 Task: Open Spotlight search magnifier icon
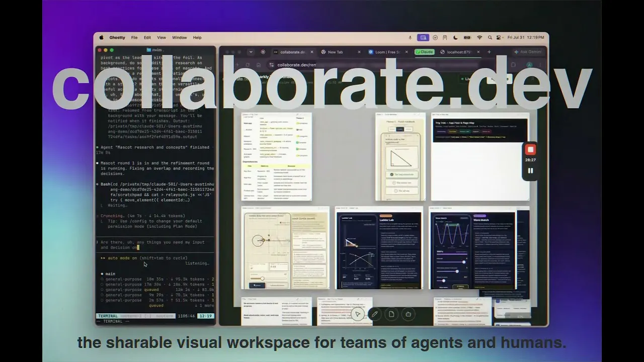click(490, 38)
